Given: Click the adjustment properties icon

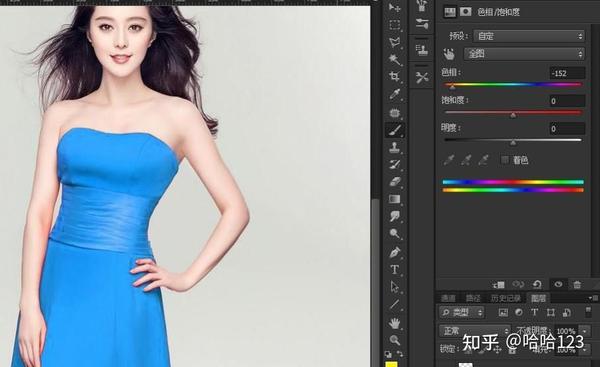Looking at the screenshot, I should (x=450, y=12).
